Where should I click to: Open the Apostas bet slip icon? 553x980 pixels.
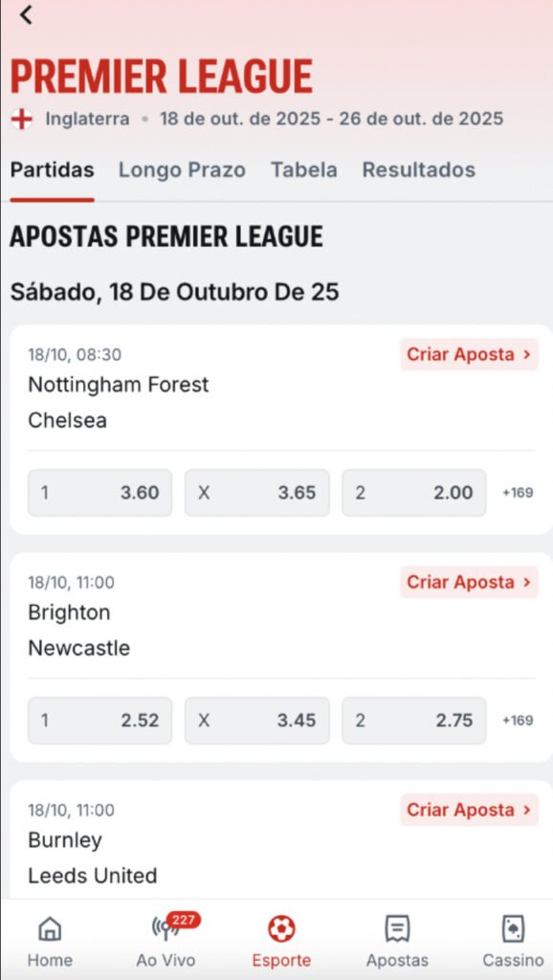[397, 928]
